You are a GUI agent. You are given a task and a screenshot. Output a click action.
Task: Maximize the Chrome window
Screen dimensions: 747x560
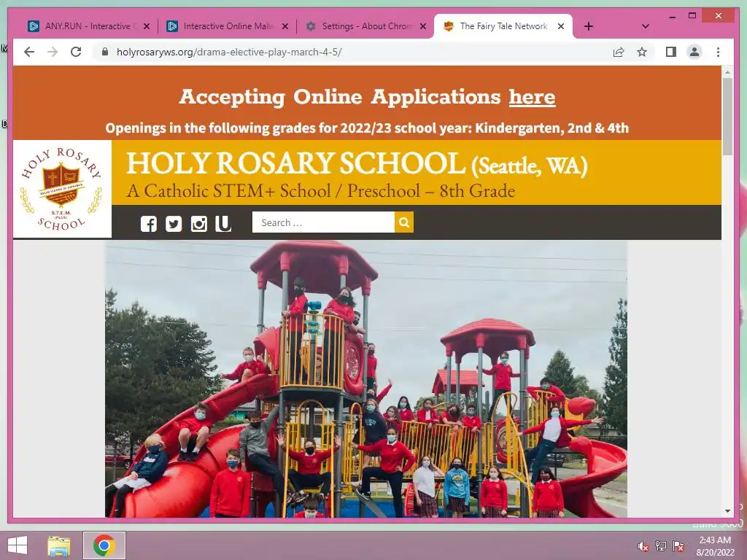point(692,16)
